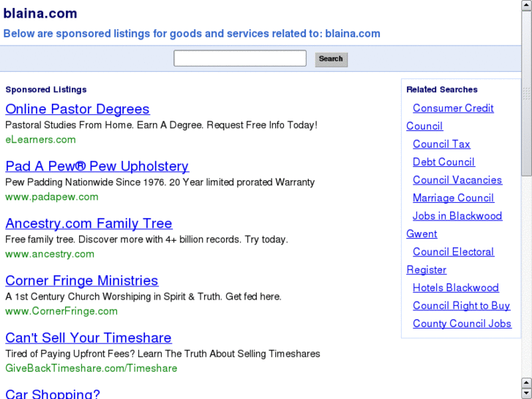Click the bottom-most scrollbar down arrow
532x399 pixels.
pos(527,394)
